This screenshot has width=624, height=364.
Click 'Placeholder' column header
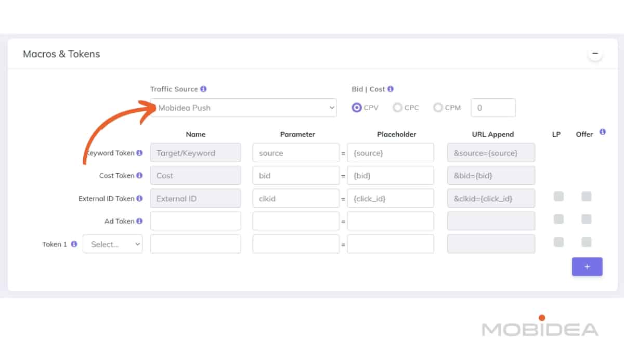[397, 134]
